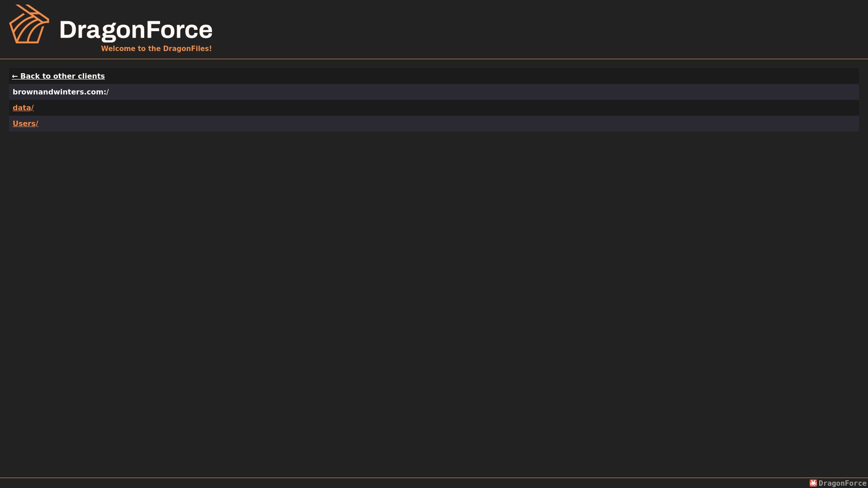Click the small red footer DragonForce icon

point(813,483)
